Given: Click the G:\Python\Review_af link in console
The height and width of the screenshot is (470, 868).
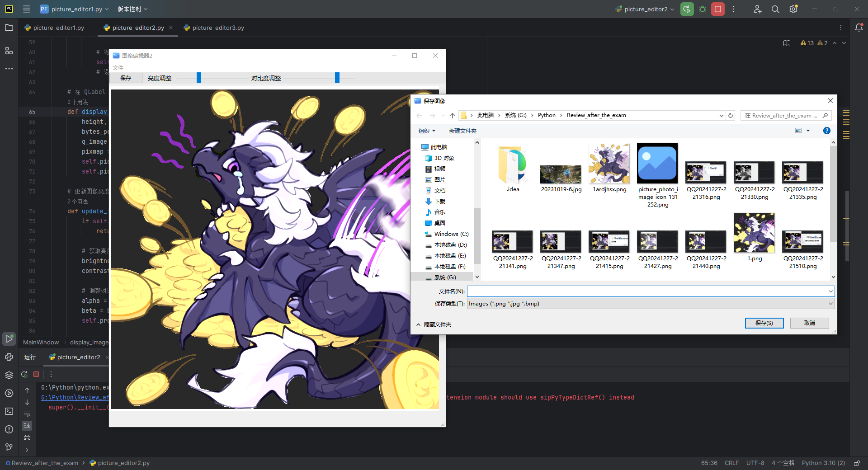Looking at the screenshot, I should point(75,397).
